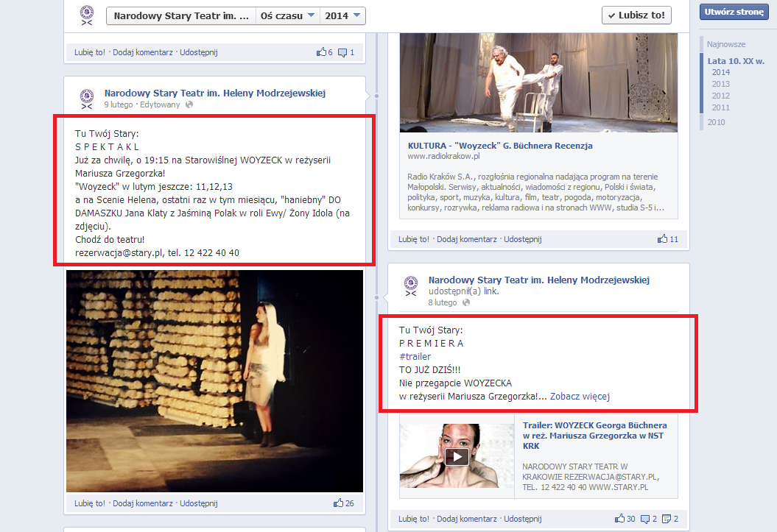
Task: Expand the post with 'Zobacz więcej'
Action: pyautogui.click(x=580, y=397)
